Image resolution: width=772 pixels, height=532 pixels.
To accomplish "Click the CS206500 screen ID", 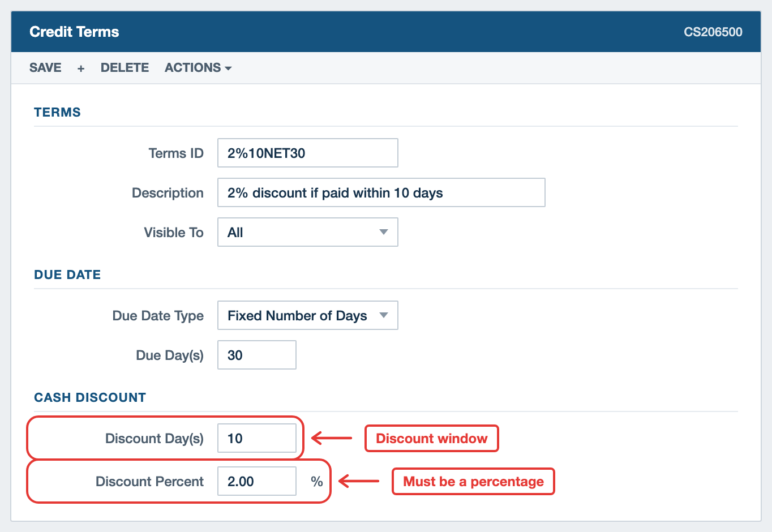I will pyautogui.click(x=713, y=32).
